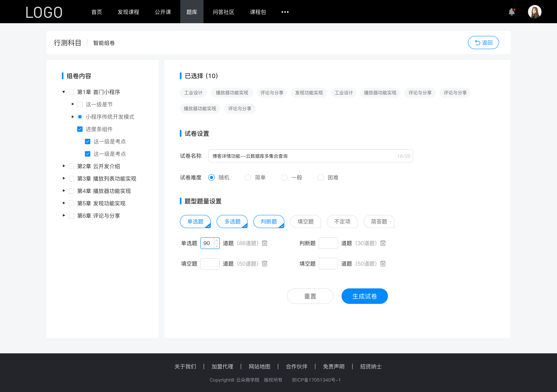
Task: Click the 生成试卷 button
Action: 364,296
